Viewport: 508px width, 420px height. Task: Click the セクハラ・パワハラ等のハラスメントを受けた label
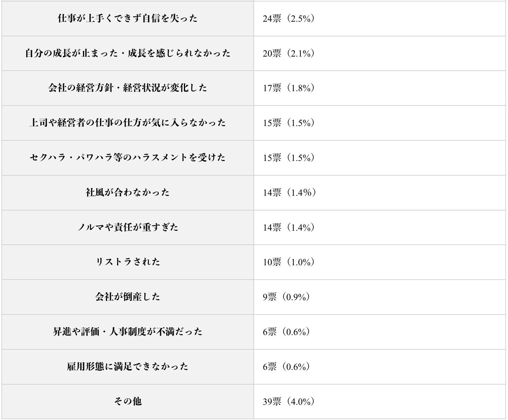[x=128, y=158]
